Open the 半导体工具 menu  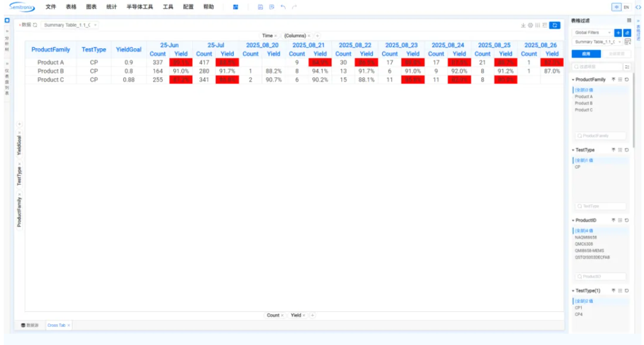coord(139,7)
